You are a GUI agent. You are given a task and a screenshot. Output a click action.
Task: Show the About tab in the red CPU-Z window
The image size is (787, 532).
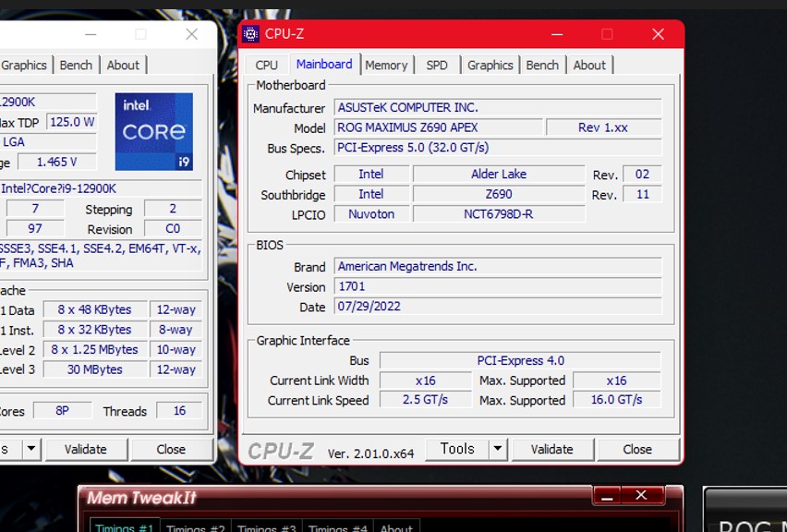tap(589, 66)
